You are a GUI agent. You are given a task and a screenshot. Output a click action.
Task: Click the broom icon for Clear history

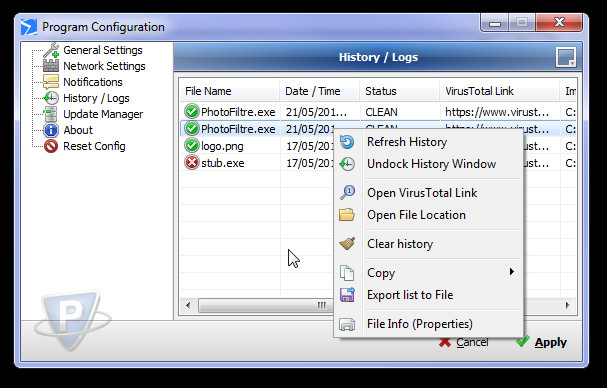point(347,244)
